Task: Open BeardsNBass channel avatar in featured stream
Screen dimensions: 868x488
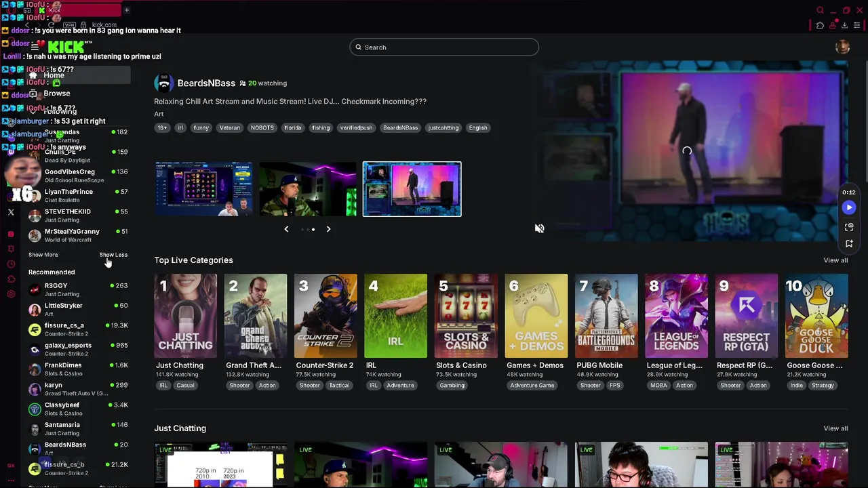Action: [x=163, y=83]
